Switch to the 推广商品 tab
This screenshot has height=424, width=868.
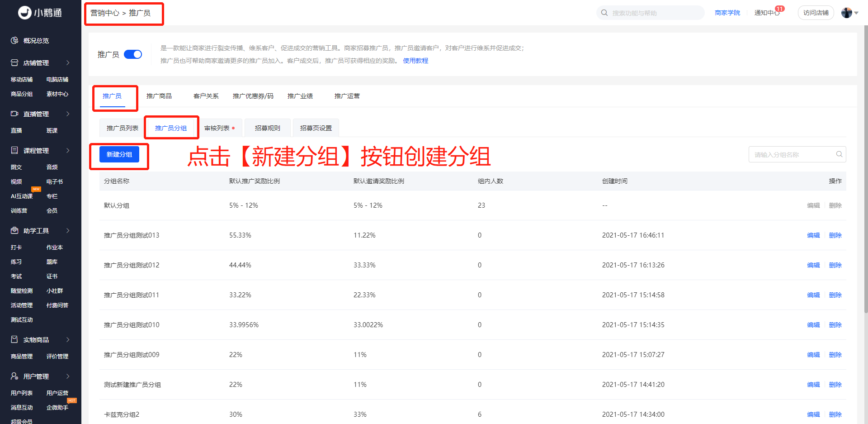pyautogui.click(x=159, y=96)
